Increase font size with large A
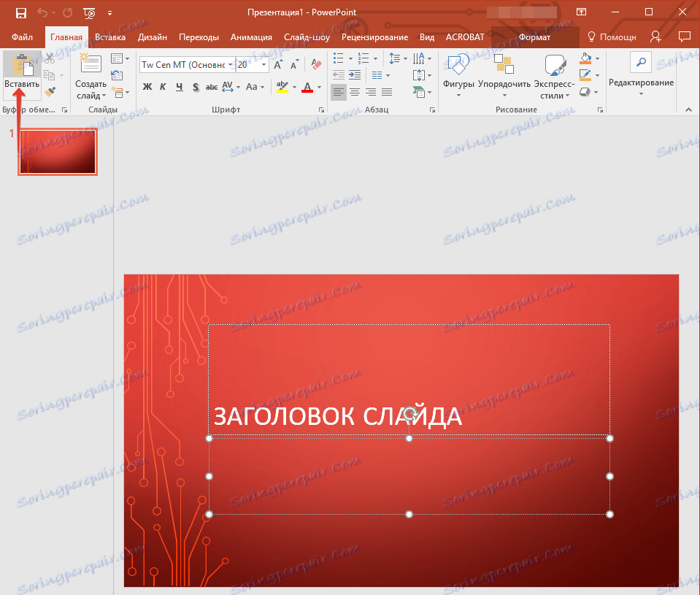The width and height of the screenshot is (700, 595). click(278, 65)
